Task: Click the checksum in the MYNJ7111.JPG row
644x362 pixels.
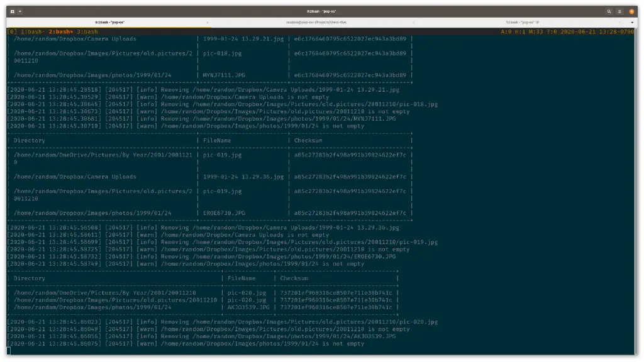Action: (x=350, y=75)
